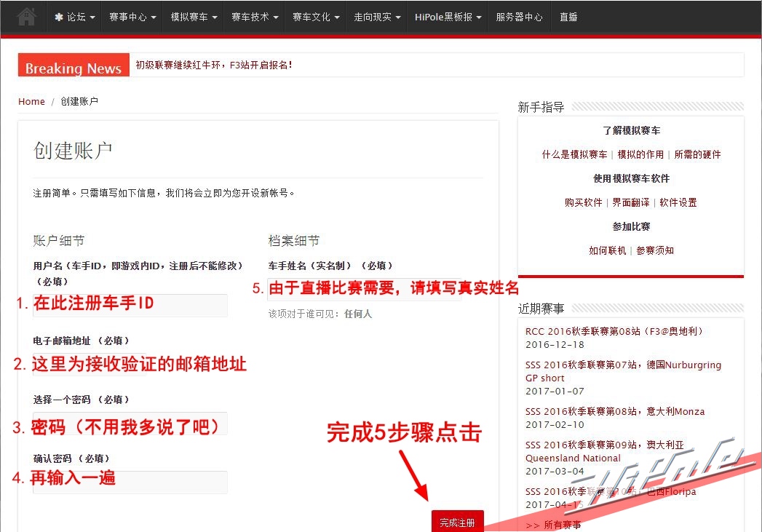Open the 软件设置 link

tap(678, 202)
